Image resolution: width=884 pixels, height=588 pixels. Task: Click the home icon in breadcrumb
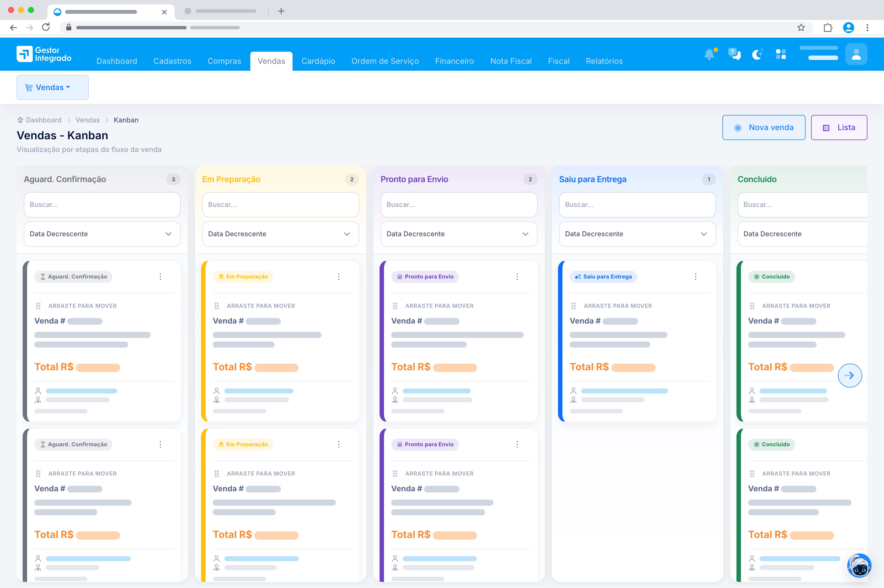point(20,120)
